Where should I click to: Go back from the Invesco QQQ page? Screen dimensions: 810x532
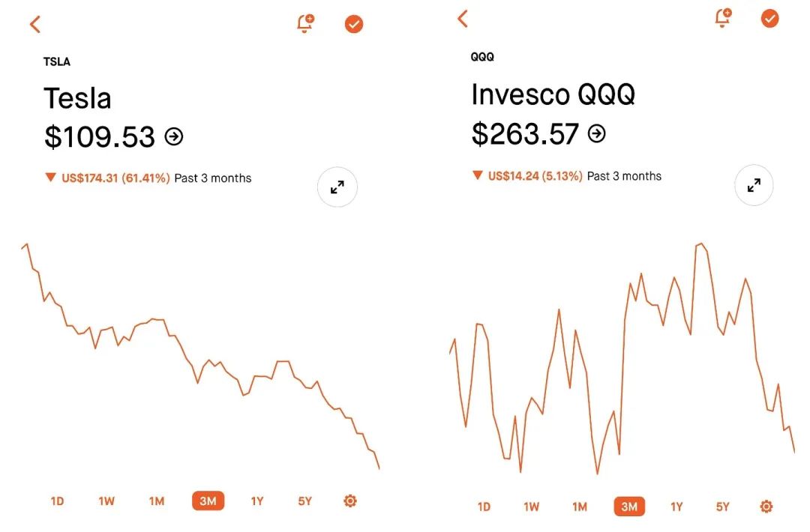(x=463, y=19)
